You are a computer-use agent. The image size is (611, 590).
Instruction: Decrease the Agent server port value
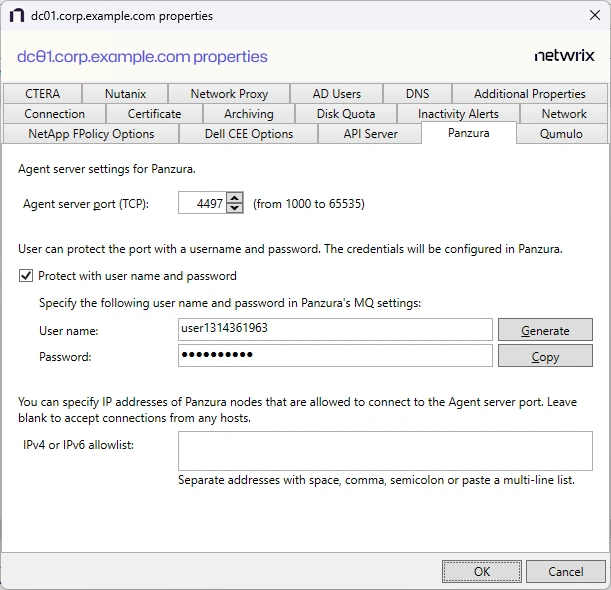point(235,208)
